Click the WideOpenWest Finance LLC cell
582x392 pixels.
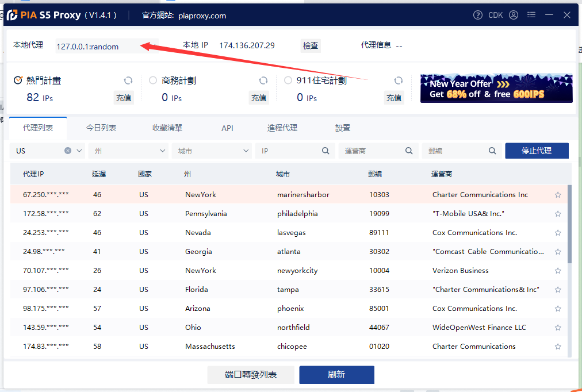[x=479, y=328]
